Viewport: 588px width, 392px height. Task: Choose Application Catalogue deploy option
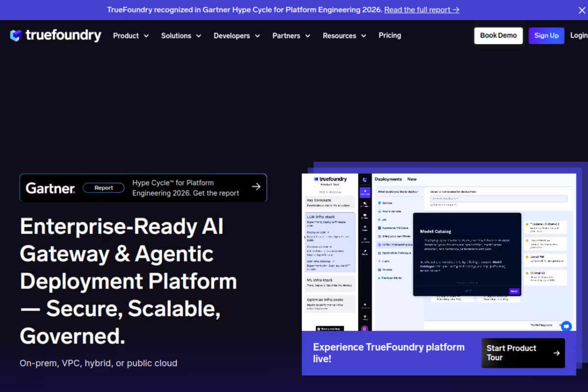[x=394, y=253]
